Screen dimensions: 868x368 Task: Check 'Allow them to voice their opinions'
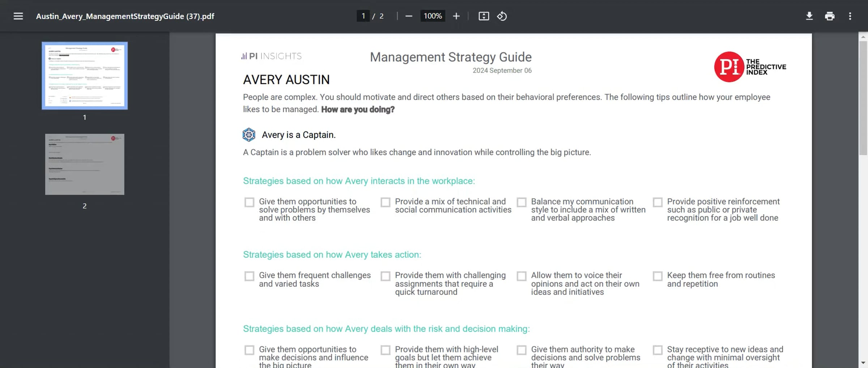click(522, 276)
